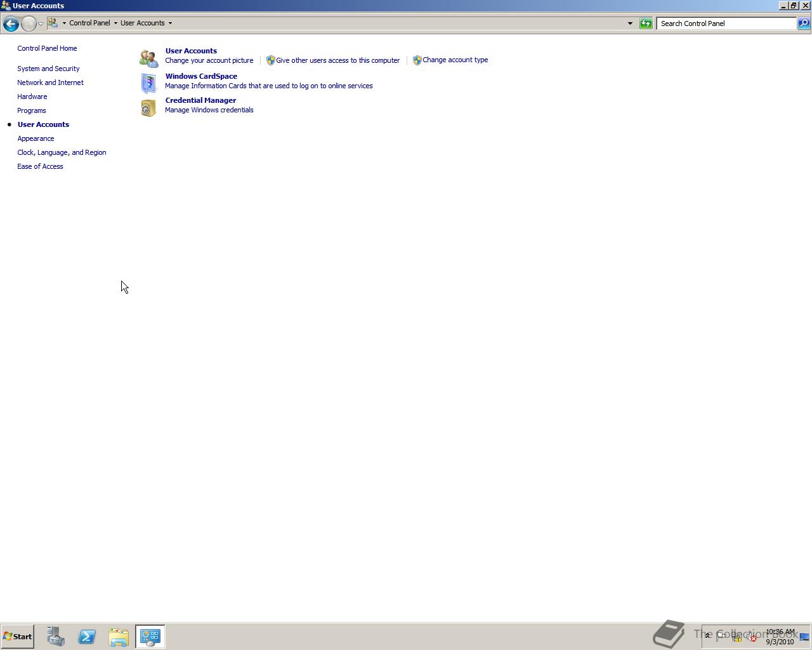Click the Credential Manager safe icon
This screenshot has width=812, height=650.
[x=148, y=108]
